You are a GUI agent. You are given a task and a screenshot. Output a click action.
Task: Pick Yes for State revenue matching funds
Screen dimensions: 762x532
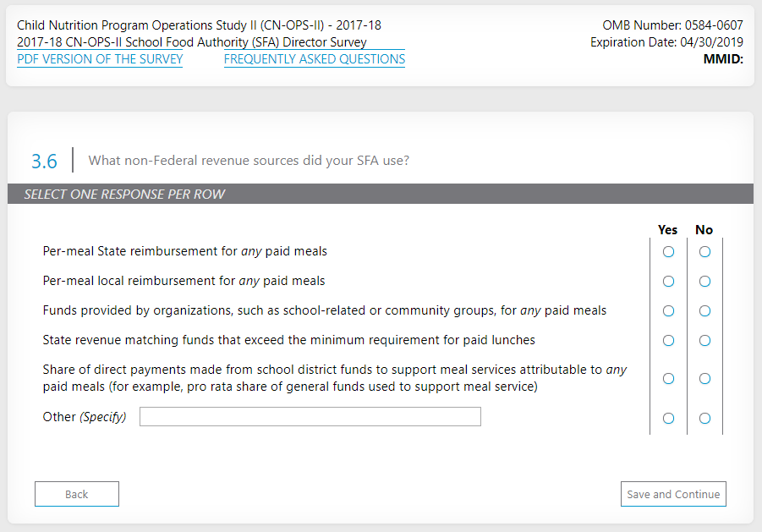coord(668,341)
